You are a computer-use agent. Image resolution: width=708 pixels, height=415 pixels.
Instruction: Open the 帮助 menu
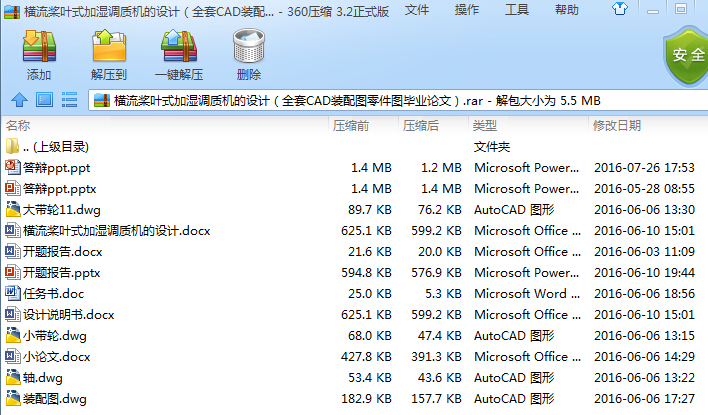point(567,9)
